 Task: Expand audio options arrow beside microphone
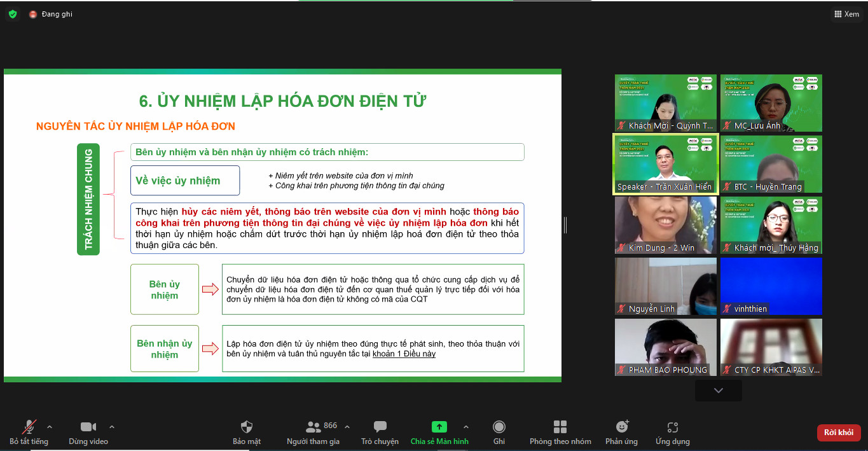(50, 427)
